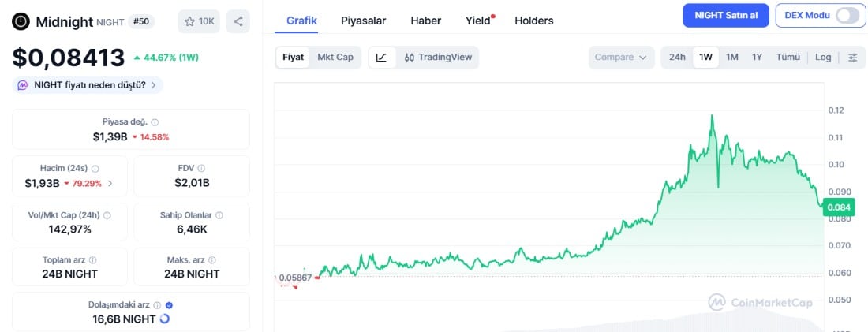Click the share icon button
The height and width of the screenshot is (332, 868).
[x=238, y=21]
